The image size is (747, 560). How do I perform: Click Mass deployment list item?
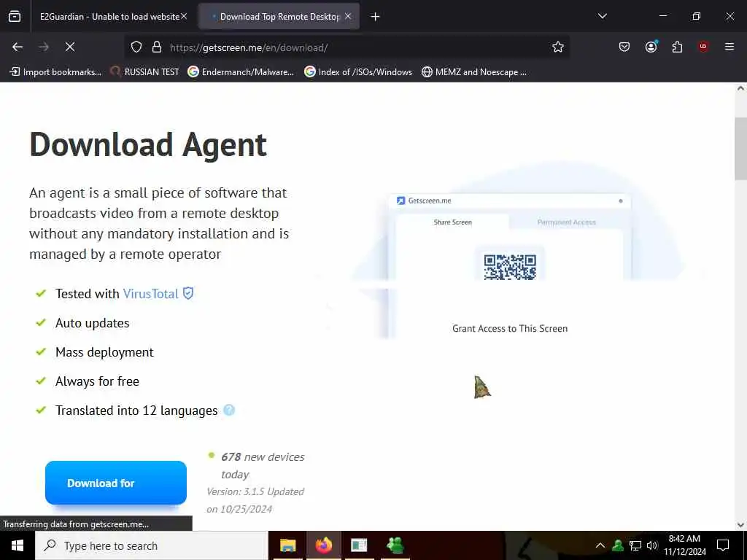point(104,352)
